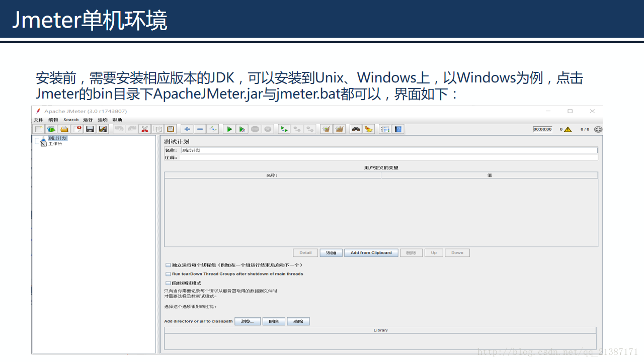
Task: Enable Run tearDown Thread Groups checkbox
Action: (168, 274)
